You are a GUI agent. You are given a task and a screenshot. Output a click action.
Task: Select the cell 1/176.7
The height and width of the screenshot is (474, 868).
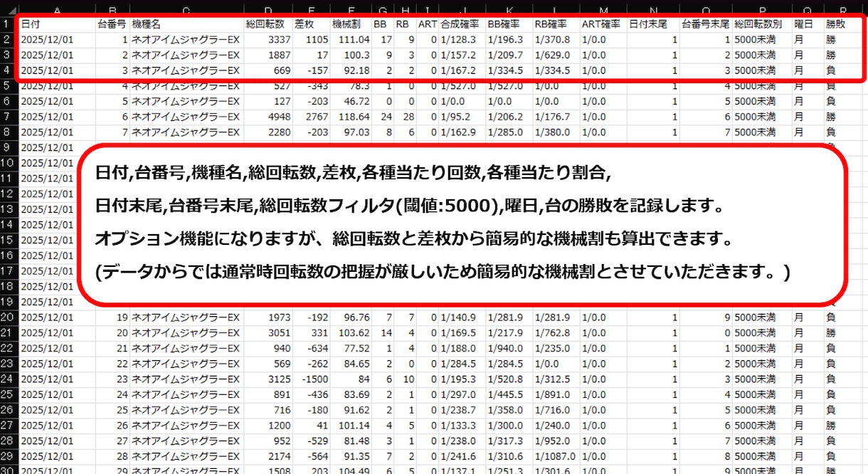click(x=556, y=117)
